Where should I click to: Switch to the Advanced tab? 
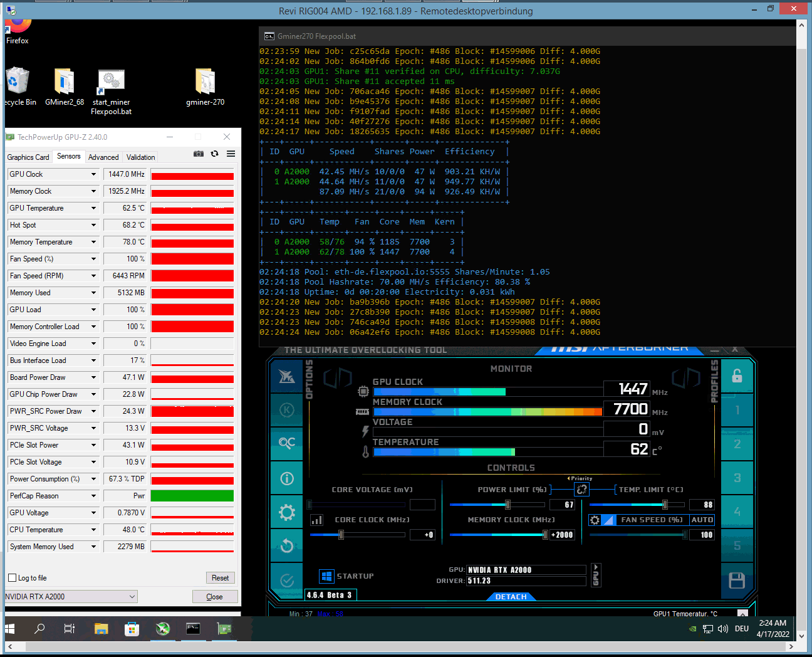coord(103,157)
